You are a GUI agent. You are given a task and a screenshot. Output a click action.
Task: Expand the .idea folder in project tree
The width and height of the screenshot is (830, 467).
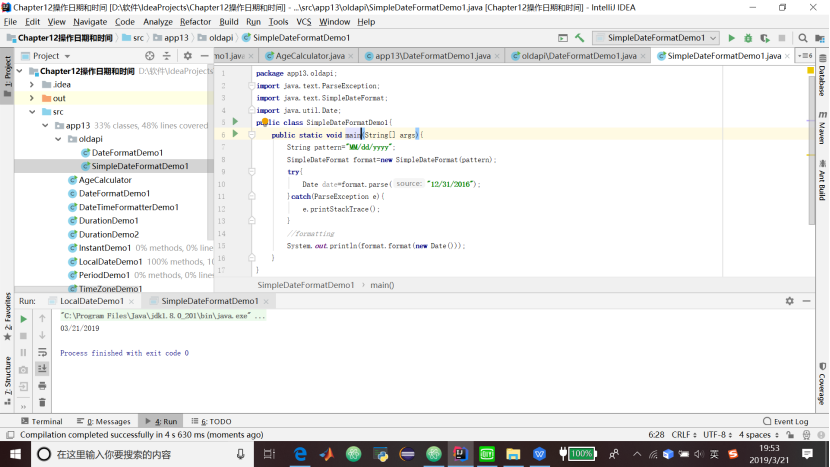pyautogui.click(x=32, y=85)
